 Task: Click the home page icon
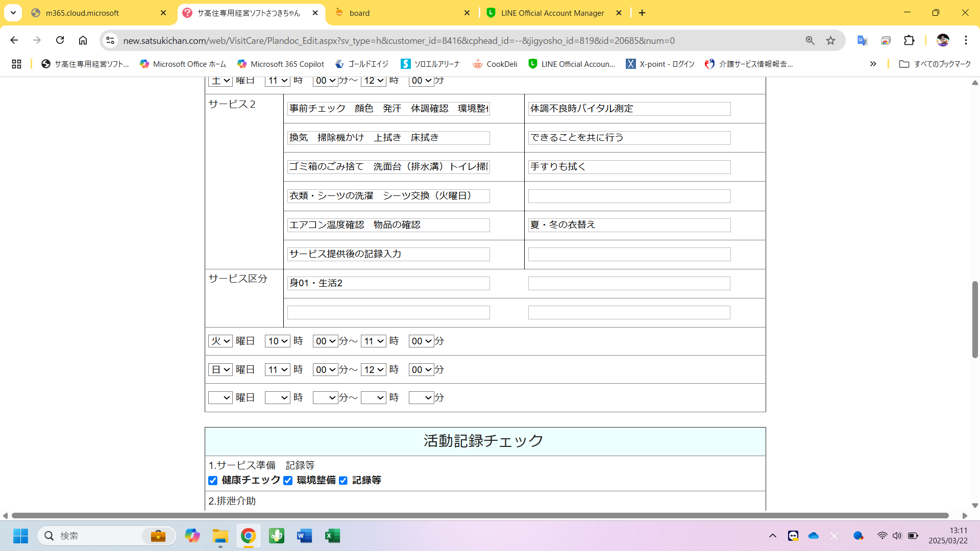(83, 40)
